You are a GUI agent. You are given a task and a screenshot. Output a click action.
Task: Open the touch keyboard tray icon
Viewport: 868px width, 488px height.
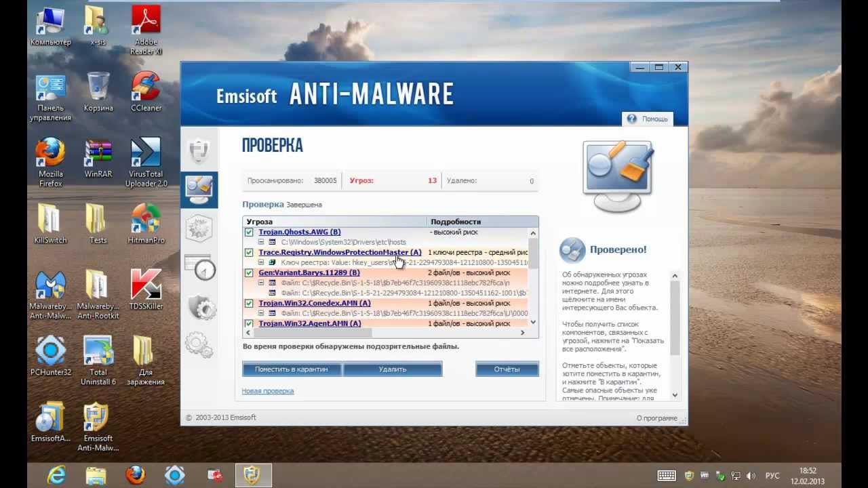(x=667, y=476)
